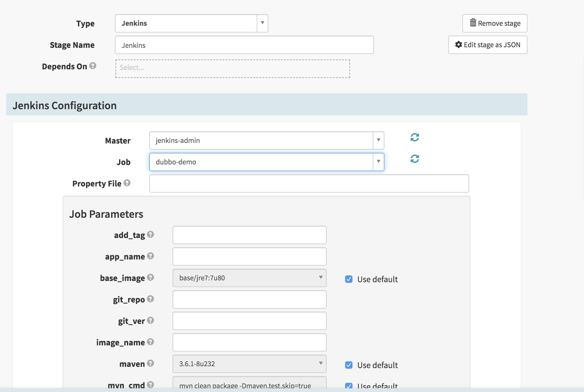Open the Master jenkins-admin dropdown
The width and height of the screenshot is (584, 392).
(267, 140)
